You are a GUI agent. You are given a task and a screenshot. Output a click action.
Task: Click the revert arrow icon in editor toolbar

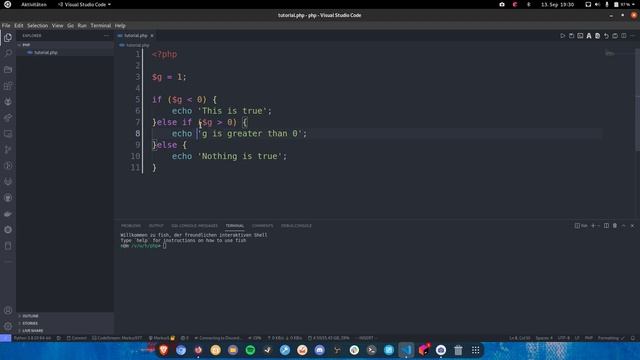(606, 36)
